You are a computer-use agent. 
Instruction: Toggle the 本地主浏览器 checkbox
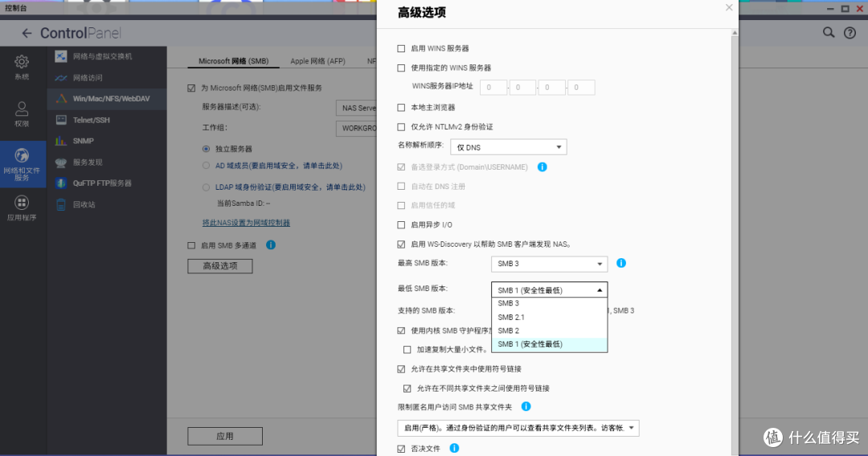click(401, 108)
